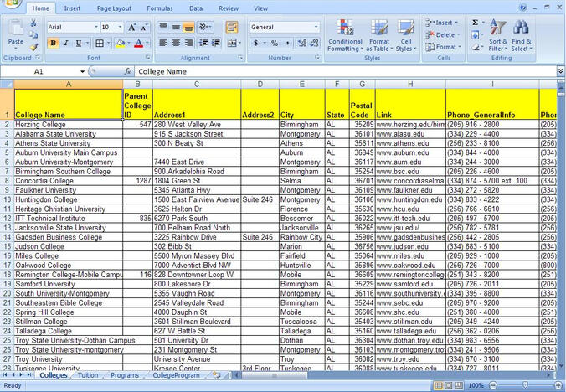The image size is (566, 392).
Task: Open Sort & Filter menu
Action: click(498, 35)
